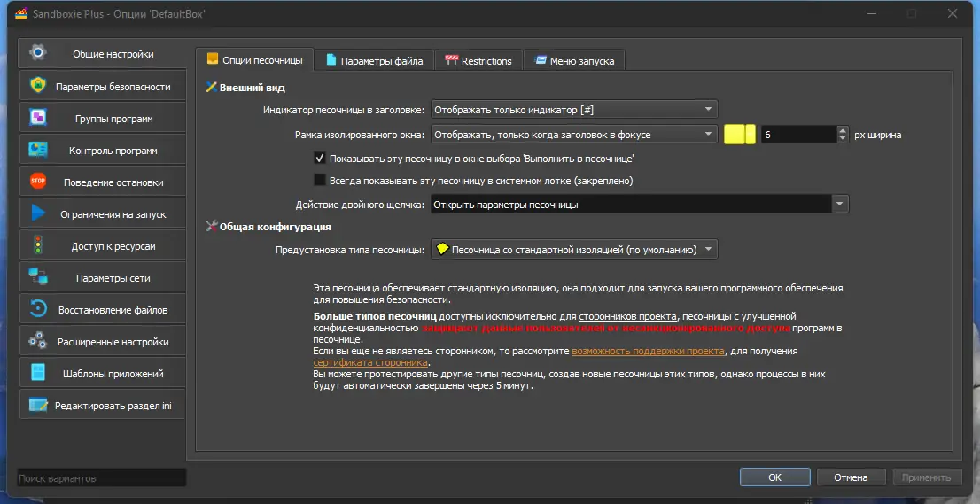Image resolution: width=980 pixels, height=504 pixels.
Task: Click the template icon of Шаблоны приложений
Action: coord(38,372)
